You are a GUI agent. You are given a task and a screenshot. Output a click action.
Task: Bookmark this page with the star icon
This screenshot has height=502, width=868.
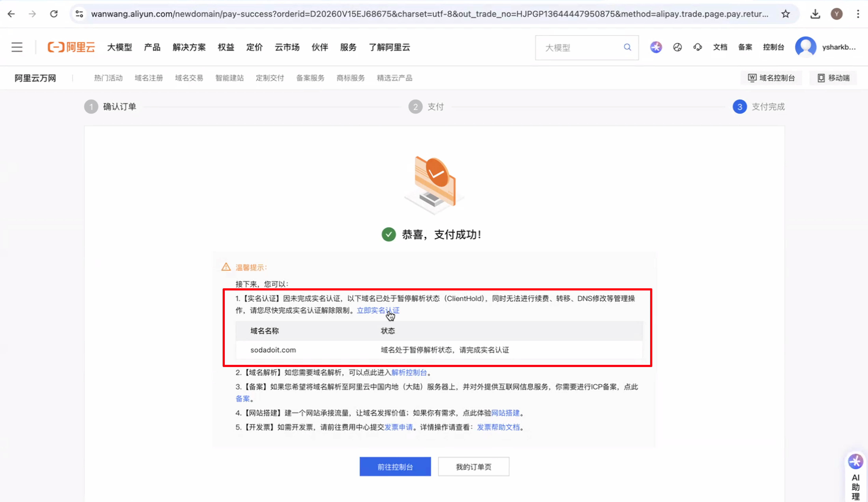pyautogui.click(x=786, y=14)
